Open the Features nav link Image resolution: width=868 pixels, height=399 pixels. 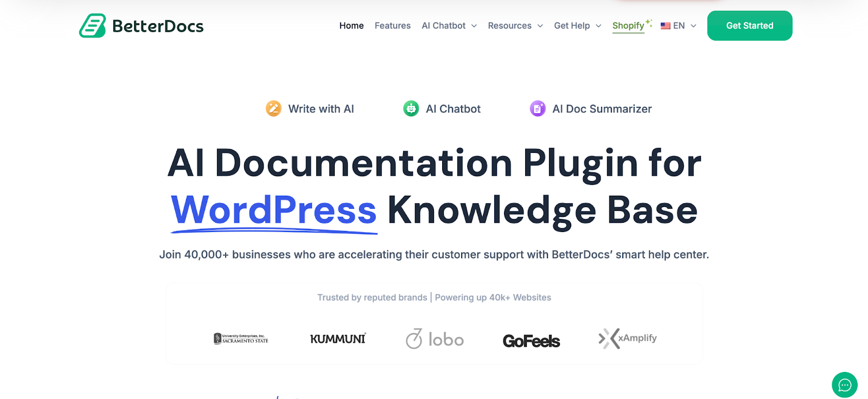click(x=393, y=25)
